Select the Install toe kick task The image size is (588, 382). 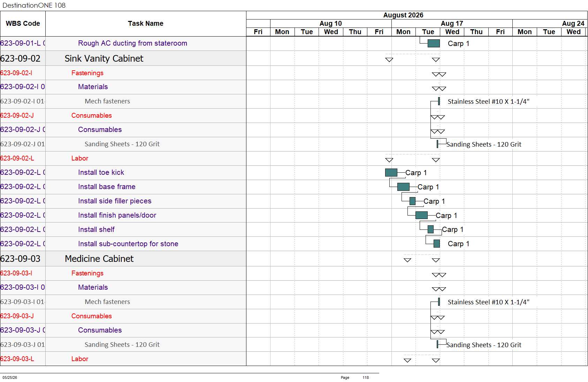coord(101,172)
